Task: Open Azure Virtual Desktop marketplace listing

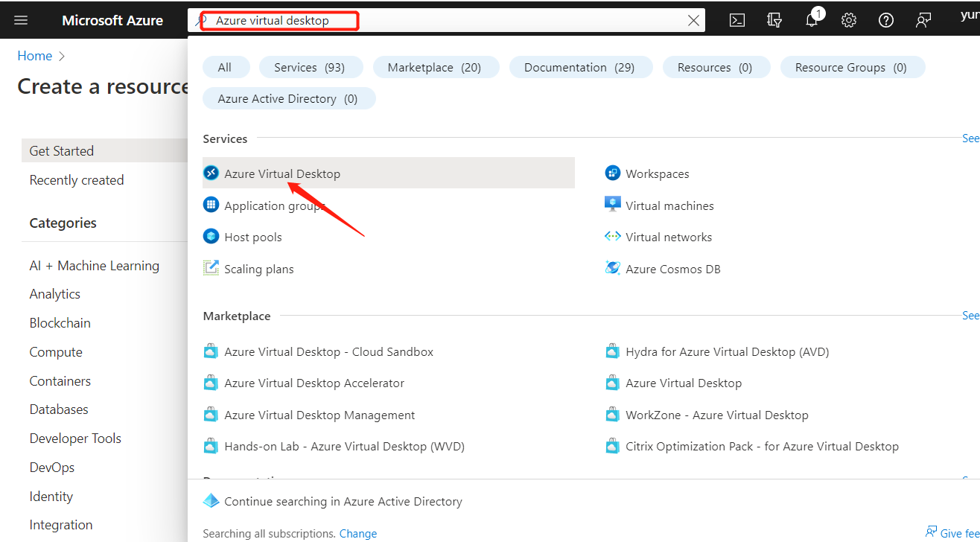Action: tap(684, 383)
